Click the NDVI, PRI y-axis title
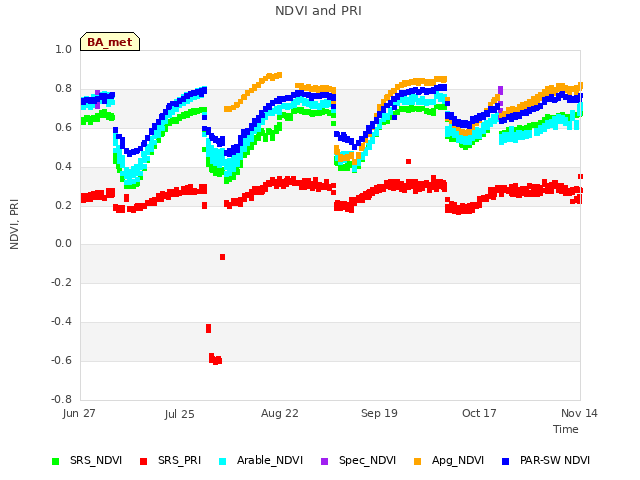The height and width of the screenshot is (480, 640). pos(14,224)
